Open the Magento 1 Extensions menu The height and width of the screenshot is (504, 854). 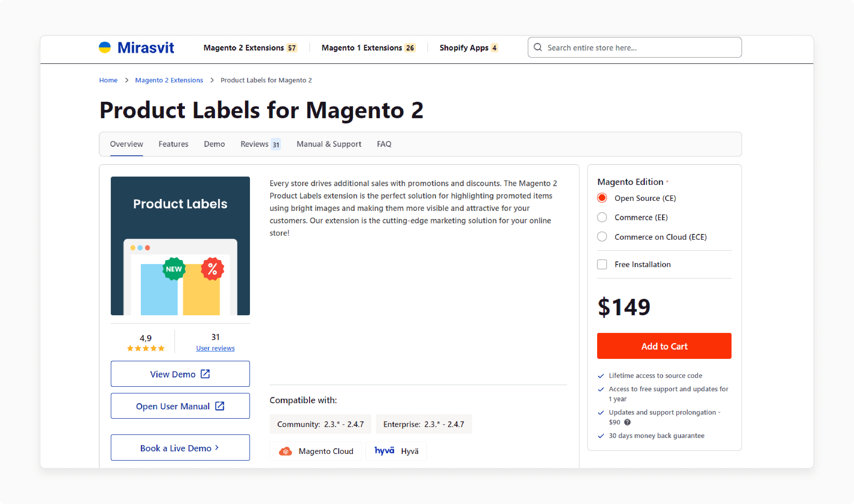point(368,48)
